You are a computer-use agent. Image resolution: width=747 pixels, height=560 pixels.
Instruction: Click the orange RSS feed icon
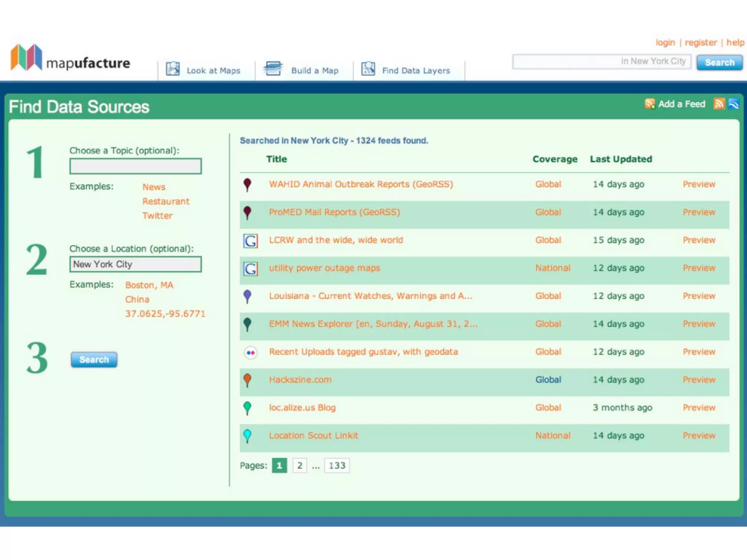719,104
